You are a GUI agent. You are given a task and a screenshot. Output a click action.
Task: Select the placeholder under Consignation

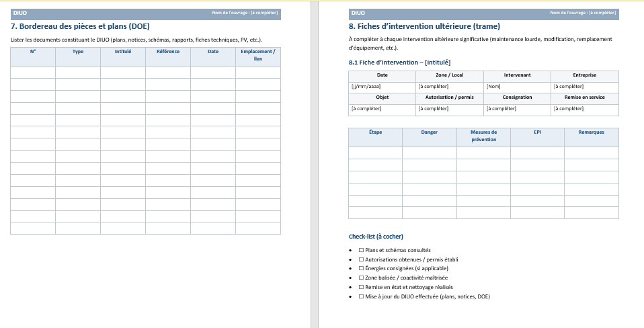(501, 109)
